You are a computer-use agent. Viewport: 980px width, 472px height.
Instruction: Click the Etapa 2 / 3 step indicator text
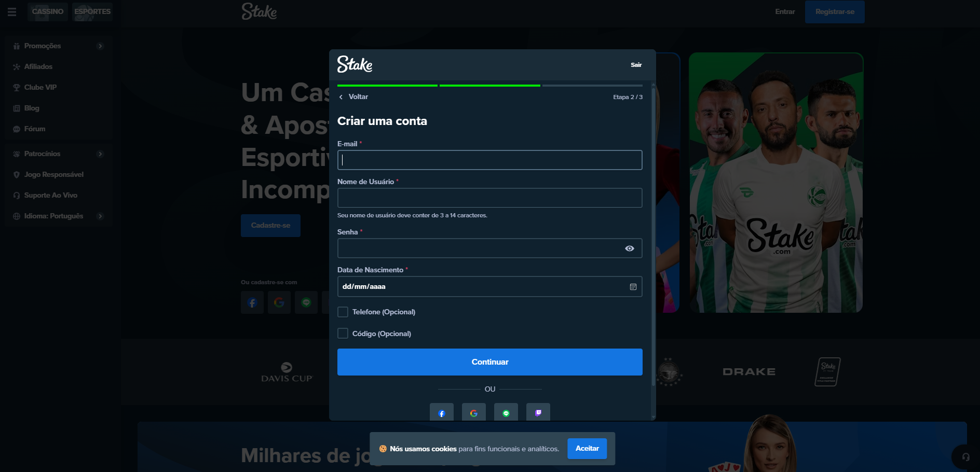point(628,97)
